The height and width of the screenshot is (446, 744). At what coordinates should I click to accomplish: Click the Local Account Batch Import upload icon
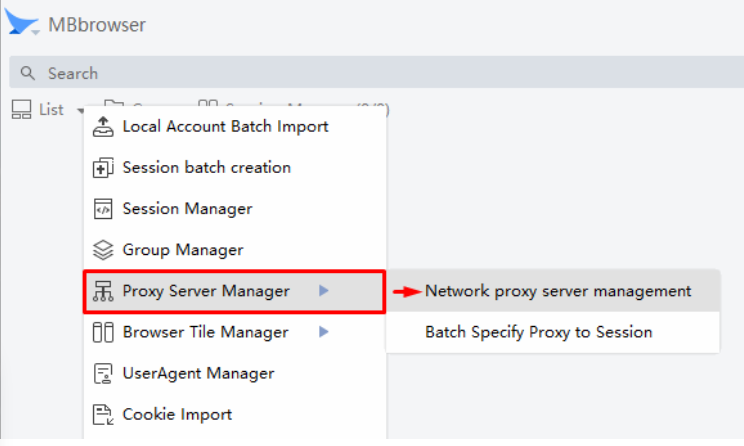click(103, 127)
